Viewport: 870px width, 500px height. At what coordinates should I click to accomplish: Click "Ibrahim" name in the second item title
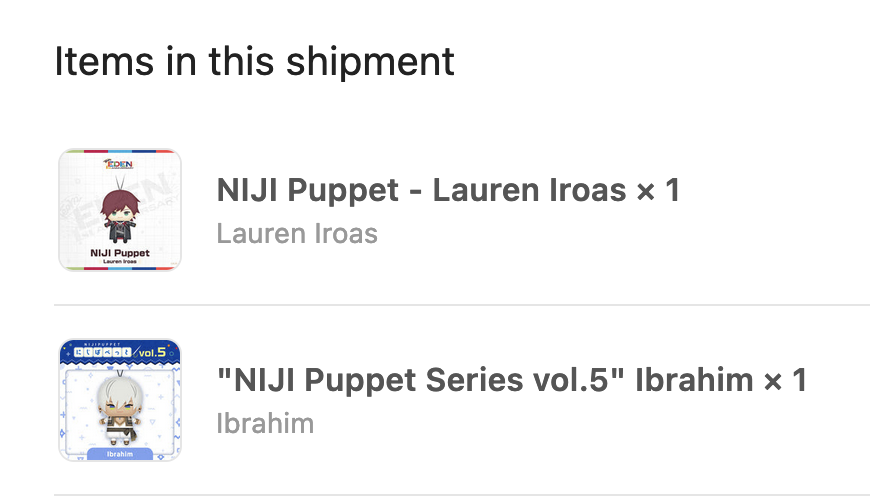point(694,381)
